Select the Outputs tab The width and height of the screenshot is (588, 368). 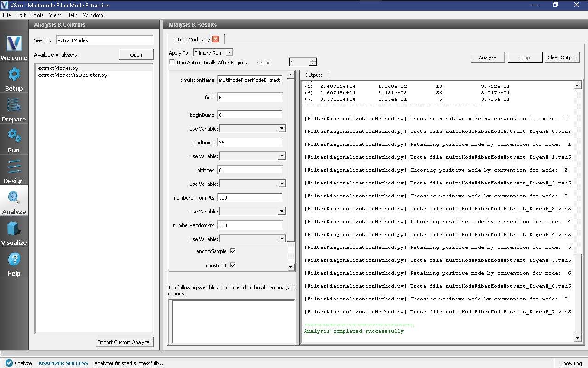tap(314, 75)
